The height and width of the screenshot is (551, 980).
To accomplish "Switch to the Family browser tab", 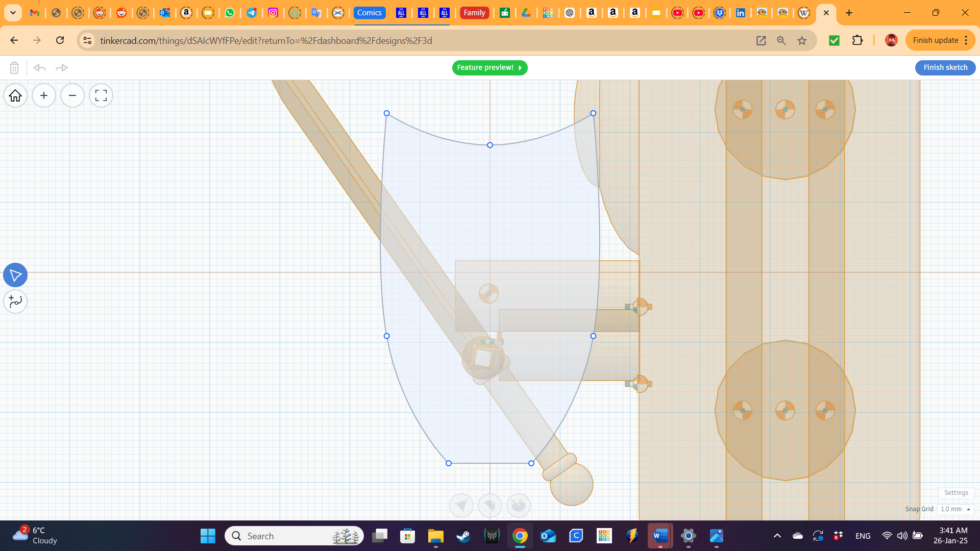I will tap(475, 13).
